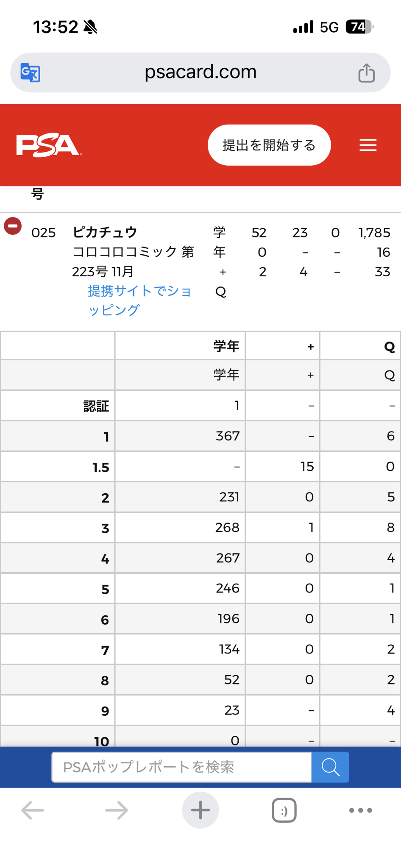Focus the PSAポップレポートを検索 field
The width and height of the screenshot is (401, 868).
click(x=181, y=767)
